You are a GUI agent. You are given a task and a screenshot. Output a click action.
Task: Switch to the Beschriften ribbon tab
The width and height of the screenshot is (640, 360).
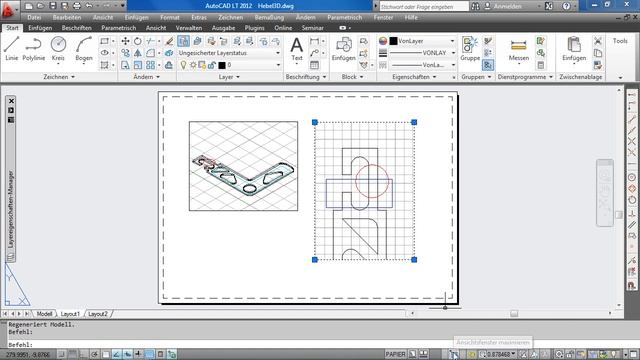pos(76,28)
